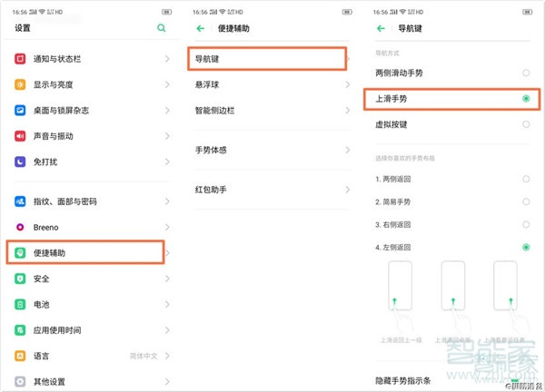Viewport: 545px width, 392px height.
Task: Tap the 桌面与锁屏杂志 picture icon
Action: (21, 111)
